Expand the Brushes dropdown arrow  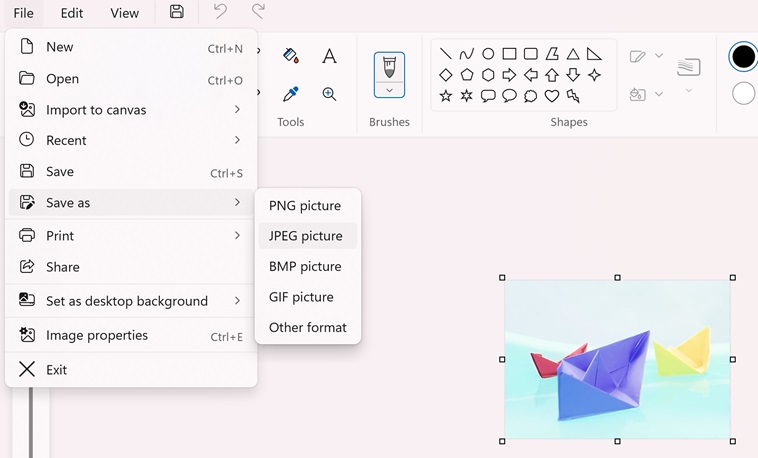(x=389, y=90)
